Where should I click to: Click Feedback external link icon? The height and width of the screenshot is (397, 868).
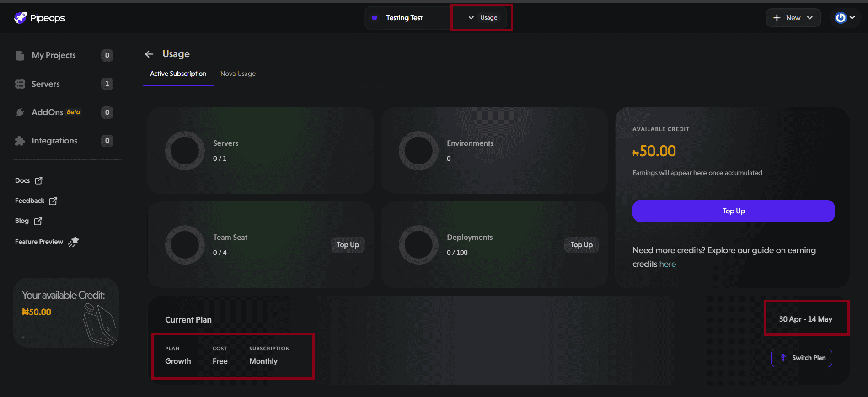[53, 201]
